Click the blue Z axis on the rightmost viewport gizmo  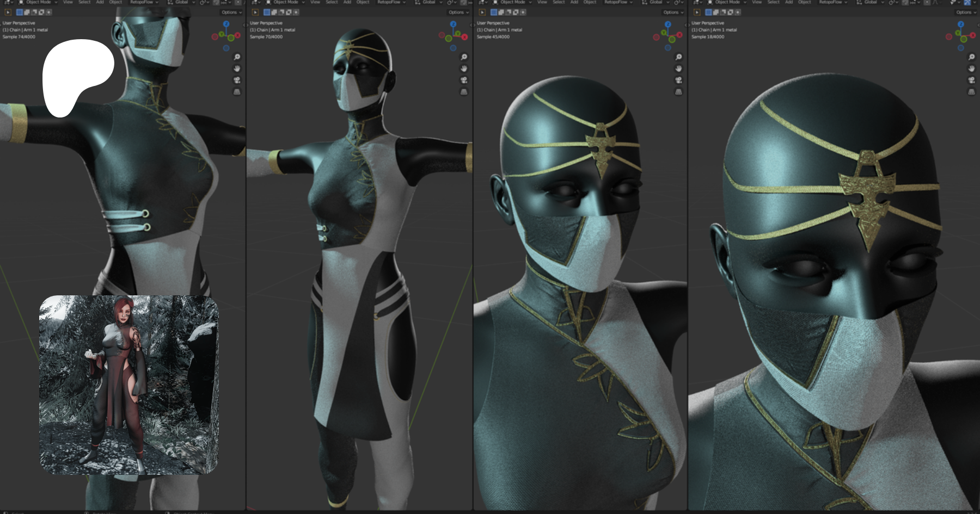pos(961,24)
